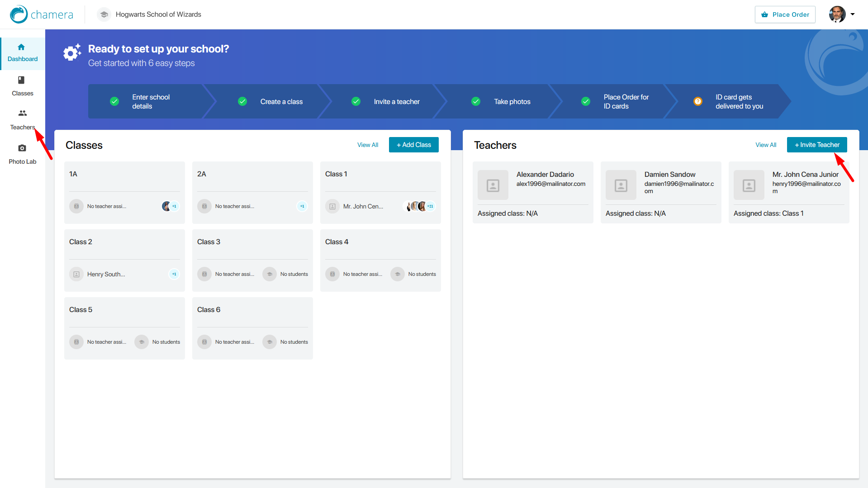The image size is (868, 488).
Task: Click the teacher icon in Class 5 card
Action: click(x=76, y=342)
